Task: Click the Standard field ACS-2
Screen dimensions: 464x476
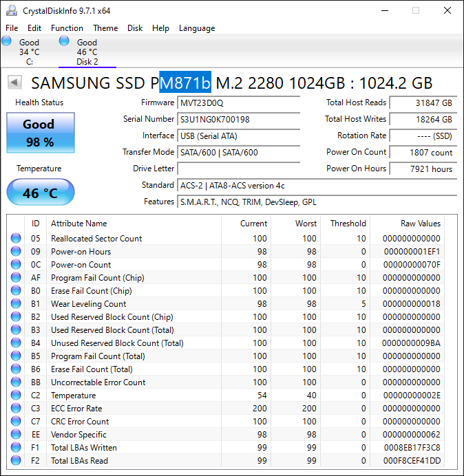Action: pos(317,185)
